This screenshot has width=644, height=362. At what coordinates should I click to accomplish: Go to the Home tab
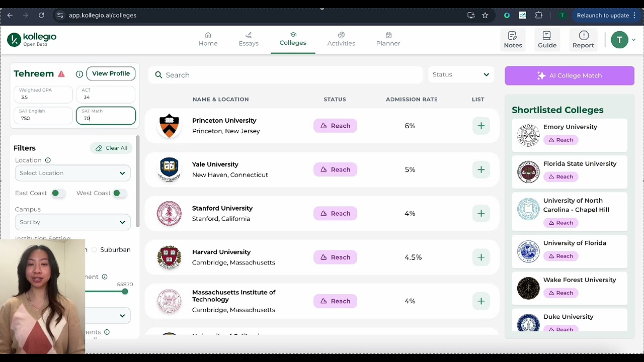208,39
